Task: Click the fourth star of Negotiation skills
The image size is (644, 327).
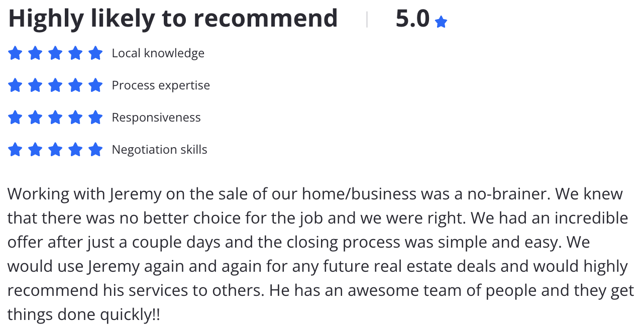Action: pos(75,149)
